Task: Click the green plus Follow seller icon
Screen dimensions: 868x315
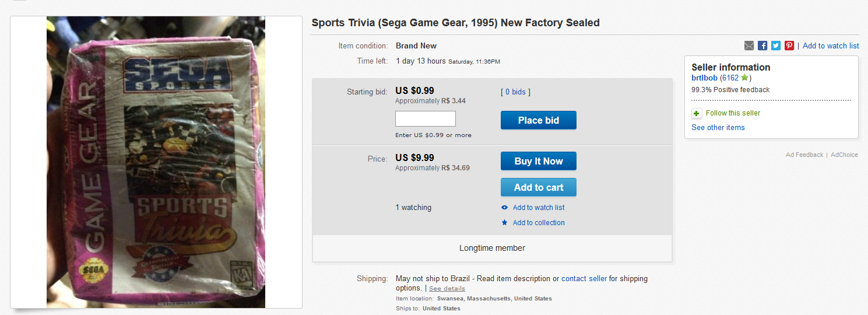Action: point(697,113)
